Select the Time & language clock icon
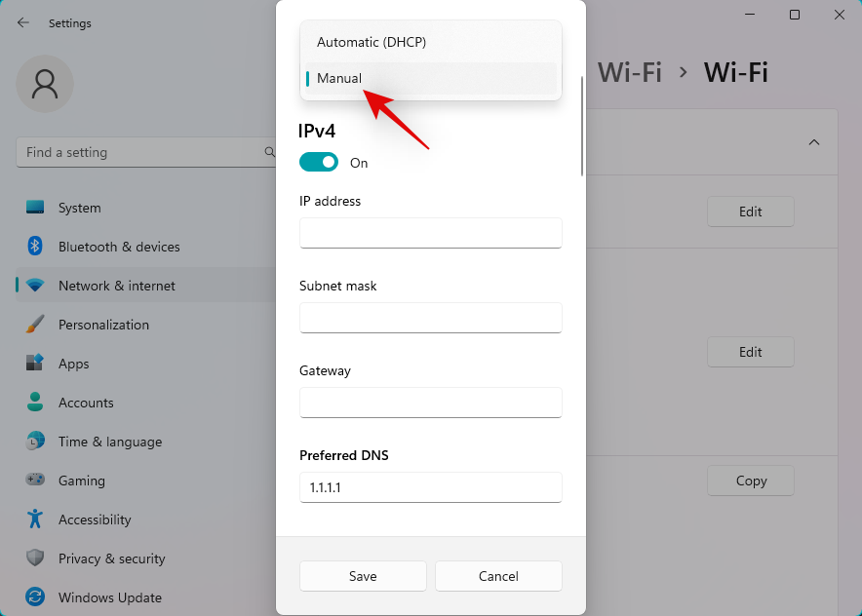The width and height of the screenshot is (862, 616). [x=33, y=442]
